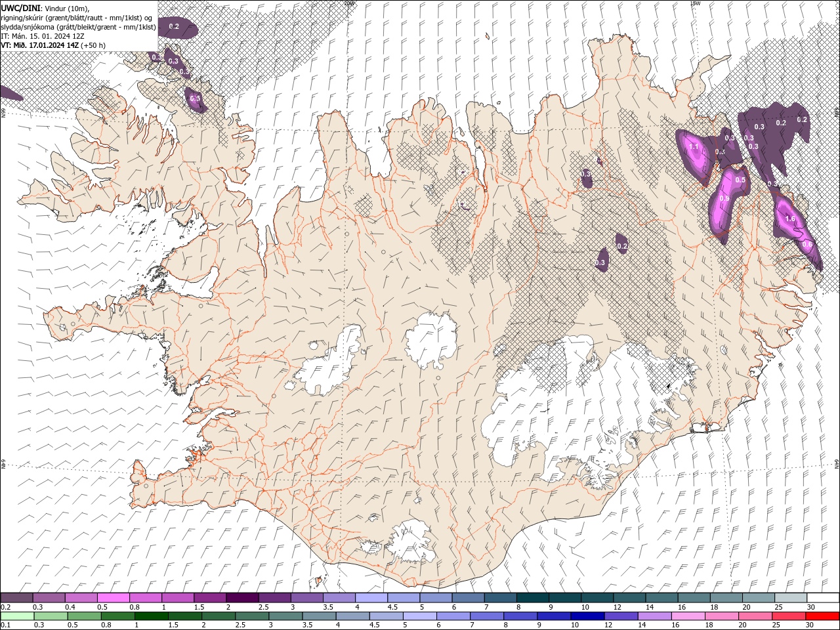This screenshot has height=630, width=840.
Task: Click the bright pink 0.5 swatch in upper legend
Action: click(114, 598)
